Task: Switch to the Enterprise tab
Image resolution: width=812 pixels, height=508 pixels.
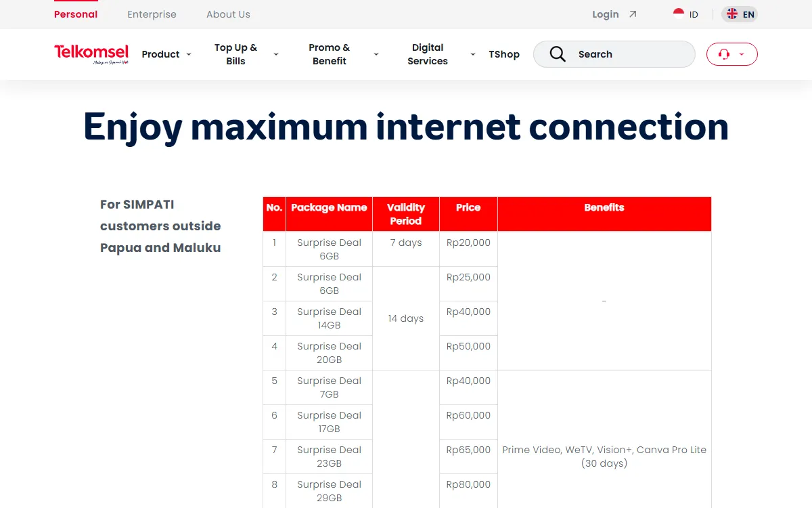Action: pos(152,14)
